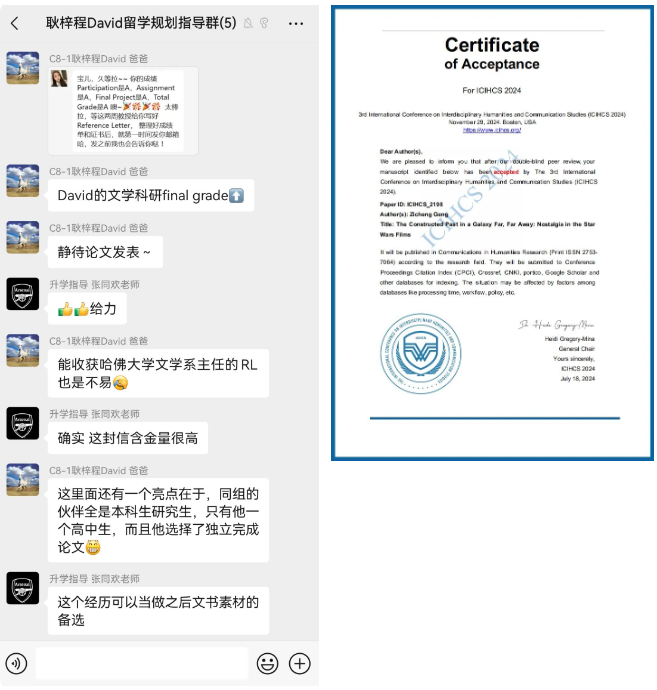Select message starting '这里面还有一个亮点在于'
657x690 pixels.
[158, 520]
